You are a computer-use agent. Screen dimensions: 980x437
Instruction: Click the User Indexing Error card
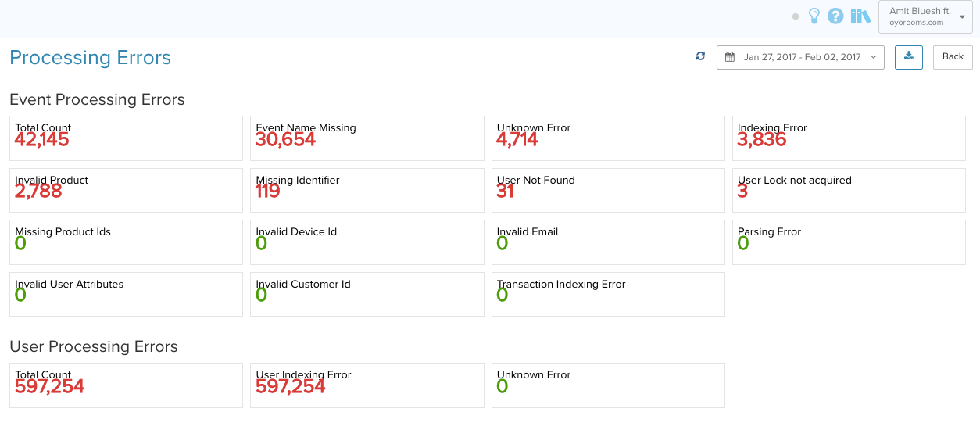click(x=367, y=385)
